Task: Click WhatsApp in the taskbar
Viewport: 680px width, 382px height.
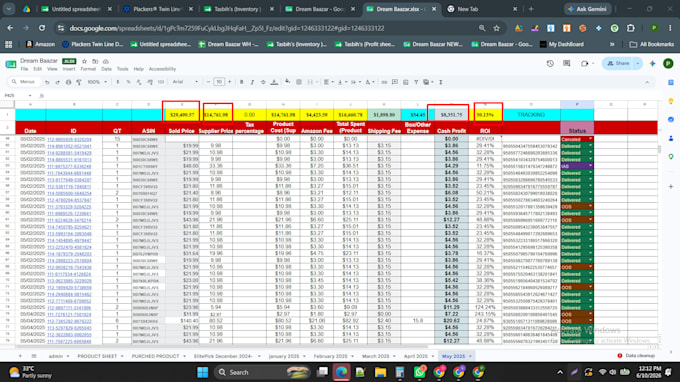Action: pos(419,372)
